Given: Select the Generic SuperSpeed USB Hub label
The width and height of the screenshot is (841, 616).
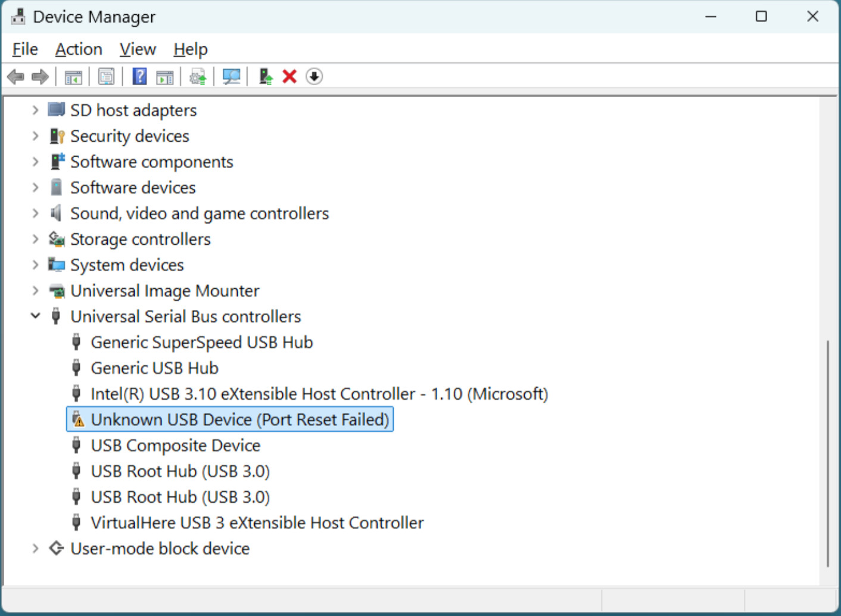Looking at the screenshot, I should [201, 343].
